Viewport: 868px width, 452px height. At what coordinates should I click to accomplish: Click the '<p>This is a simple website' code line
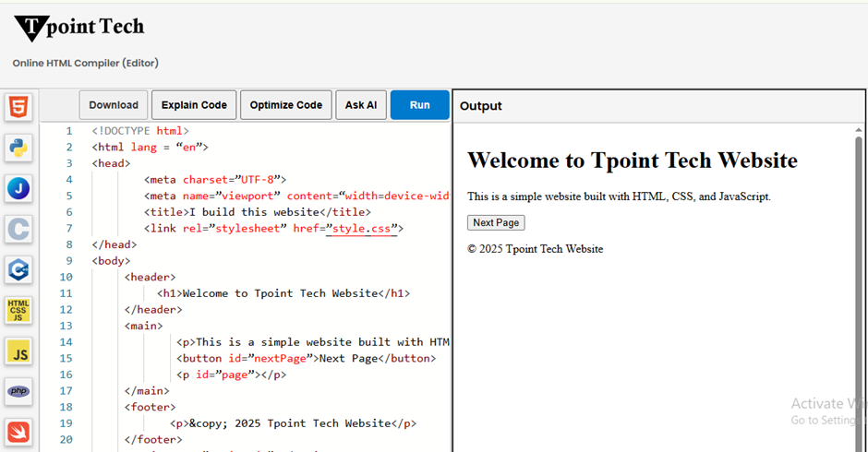click(313, 342)
